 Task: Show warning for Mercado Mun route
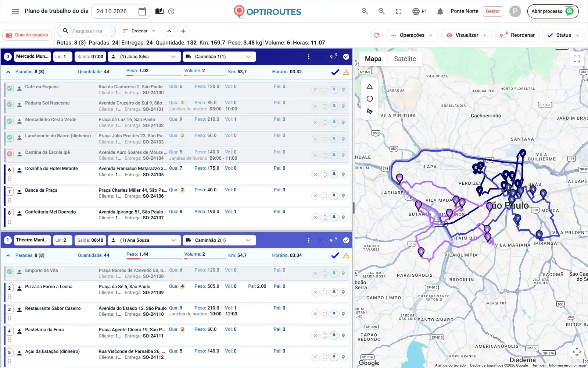(x=346, y=72)
